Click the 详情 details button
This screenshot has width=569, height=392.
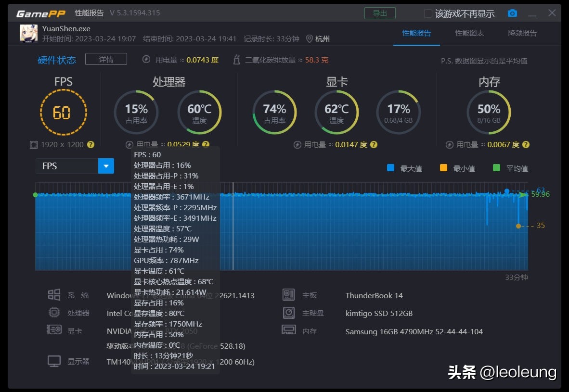pyautogui.click(x=106, y=59)
